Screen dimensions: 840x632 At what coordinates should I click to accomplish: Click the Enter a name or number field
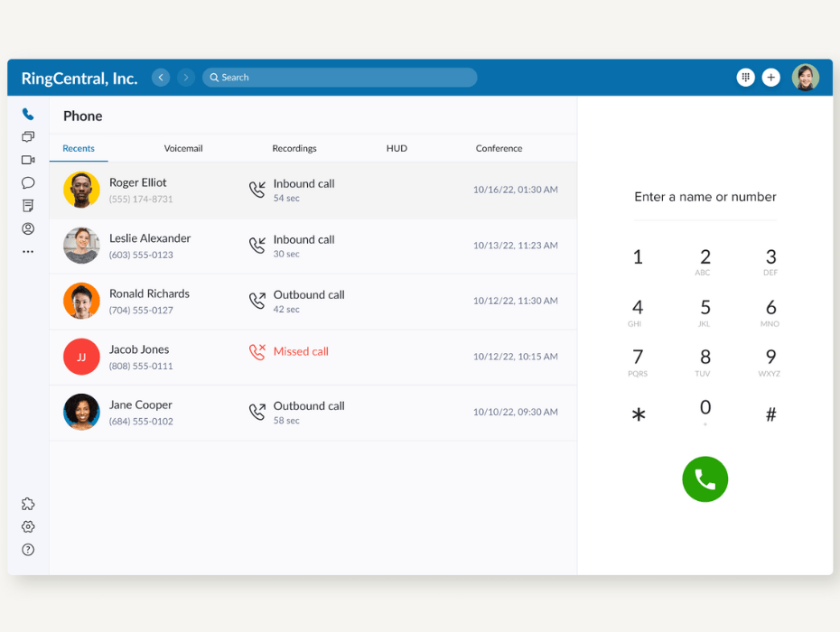click(705, 197)
